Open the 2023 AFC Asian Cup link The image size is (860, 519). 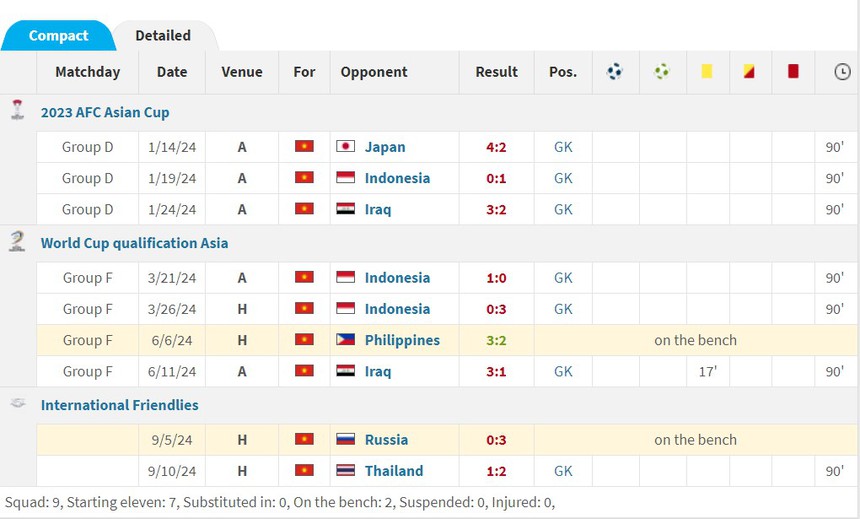105,112
